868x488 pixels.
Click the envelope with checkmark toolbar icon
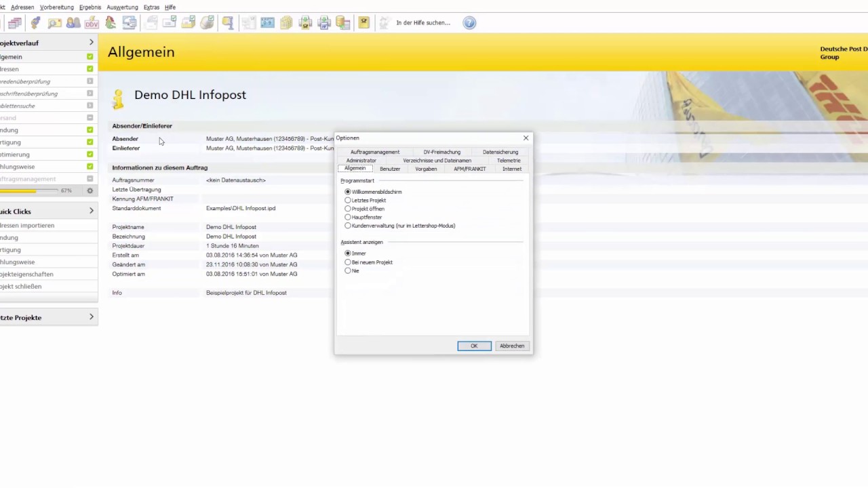point(169,23)
